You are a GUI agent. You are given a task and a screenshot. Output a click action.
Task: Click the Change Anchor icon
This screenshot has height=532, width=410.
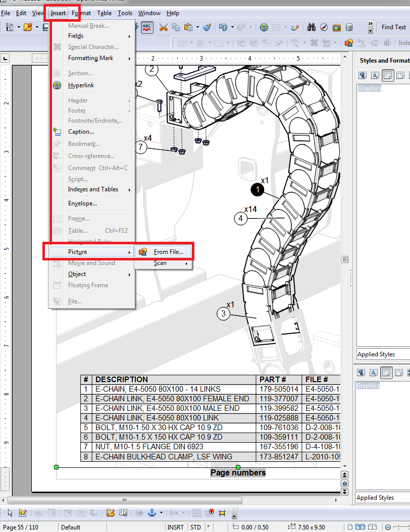click(152, 513)
